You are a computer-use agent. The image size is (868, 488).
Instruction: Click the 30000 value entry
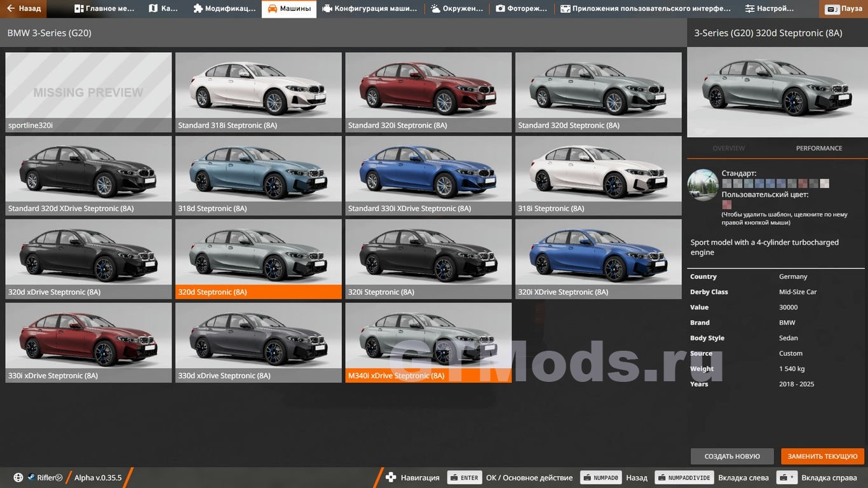pos(789,307)
